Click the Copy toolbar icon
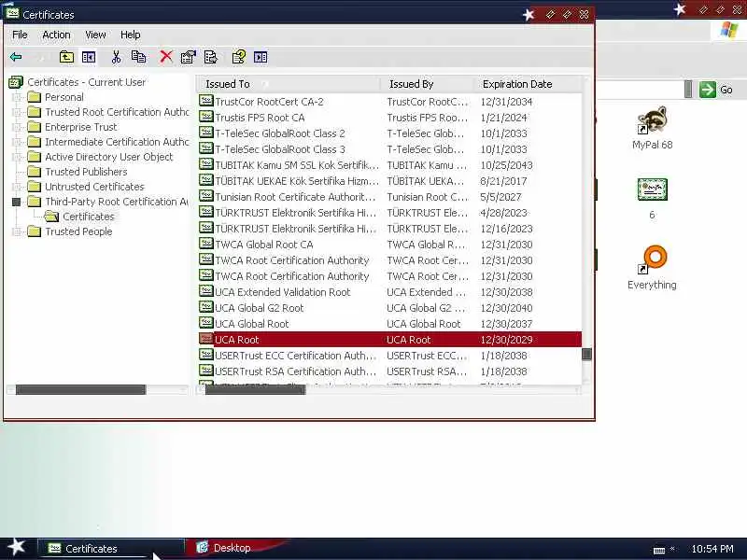Image resolution: width=747 pixels, height=560 pixels. point(138,57)
